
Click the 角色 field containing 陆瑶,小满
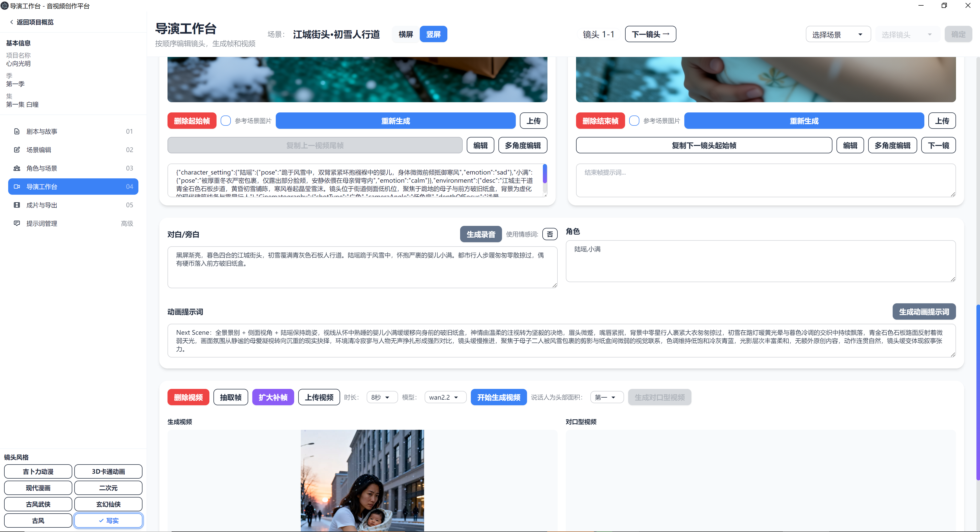tap(760, 261)
